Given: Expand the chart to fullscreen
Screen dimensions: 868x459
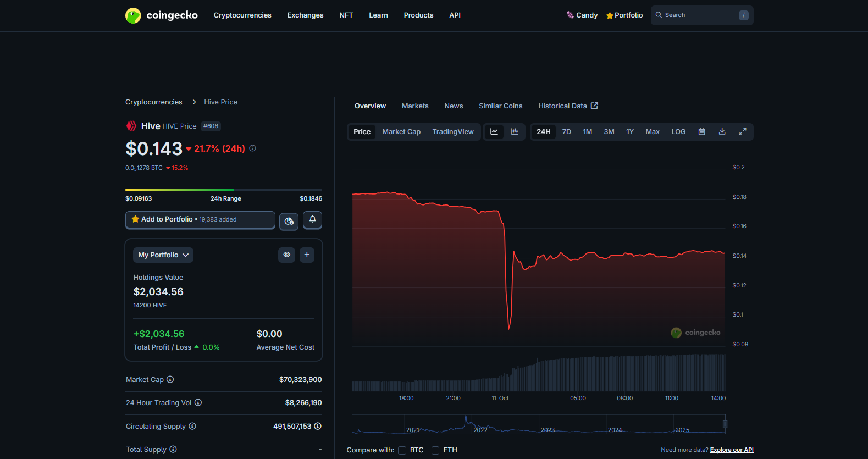Looking at the screenshot, I should [742, 132].
